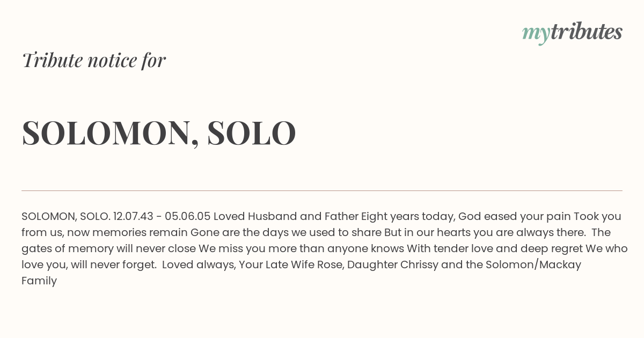Select the large "SOLOMON, SOLO" title
This screenshot has width=644, height=338.
(x=159, y=133)
